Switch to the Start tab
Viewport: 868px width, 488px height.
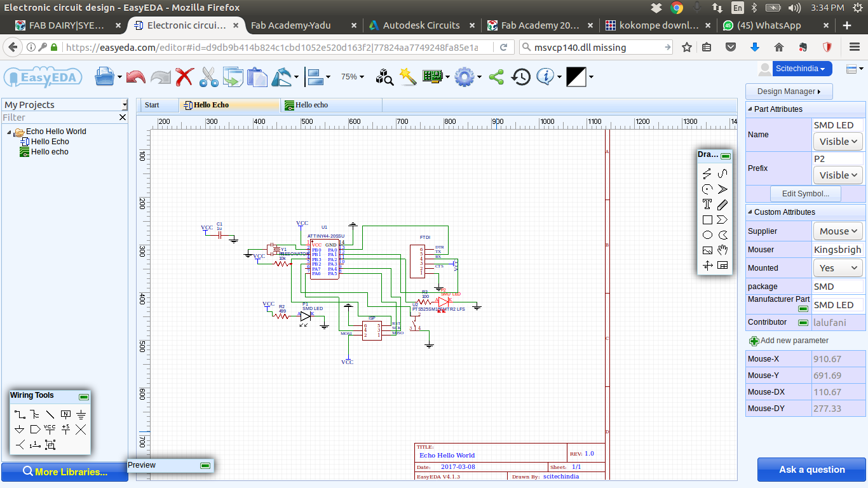(x=152, y=105)
